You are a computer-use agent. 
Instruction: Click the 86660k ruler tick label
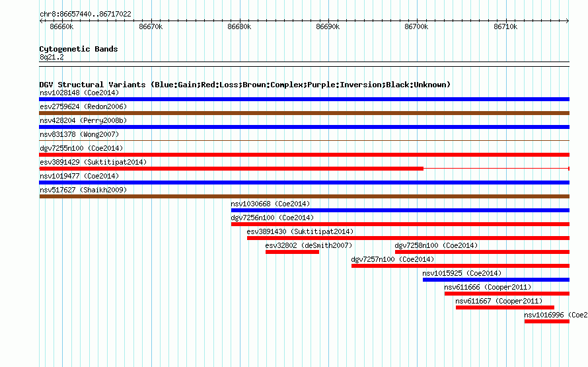point(61,26)
